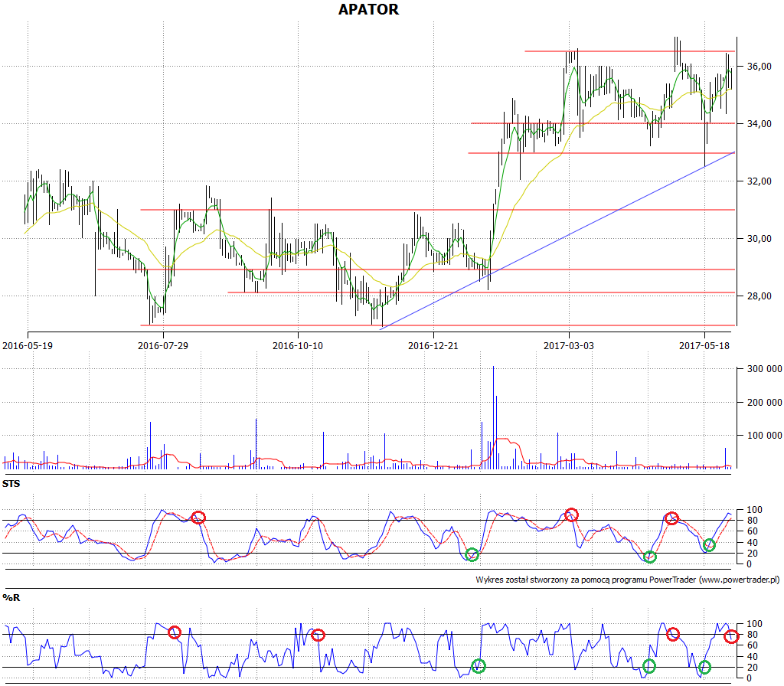Click the rightmost red circle on %R
The height and width of the screenshot is (686, 784).
point(731,636)
